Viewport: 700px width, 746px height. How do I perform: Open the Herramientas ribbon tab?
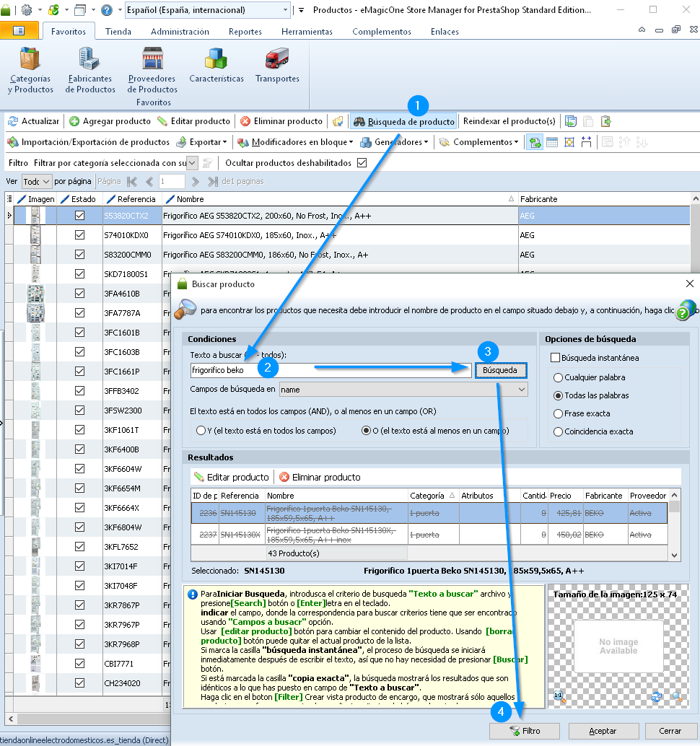click(307, 32)
